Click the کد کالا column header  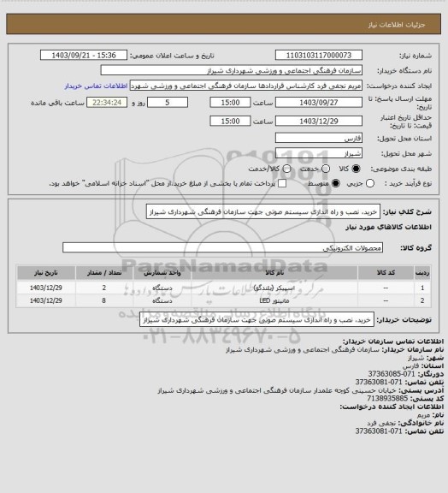386,272
